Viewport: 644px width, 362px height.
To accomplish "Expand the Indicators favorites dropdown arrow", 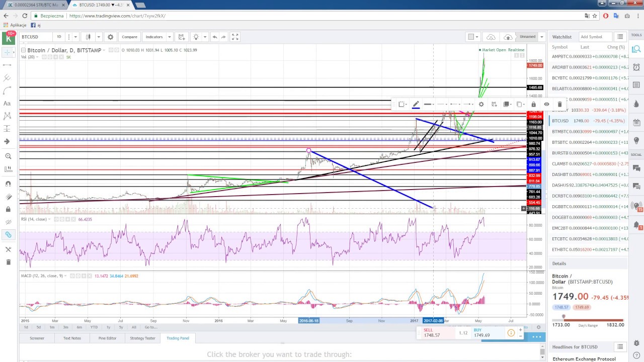I will (170, 37).
